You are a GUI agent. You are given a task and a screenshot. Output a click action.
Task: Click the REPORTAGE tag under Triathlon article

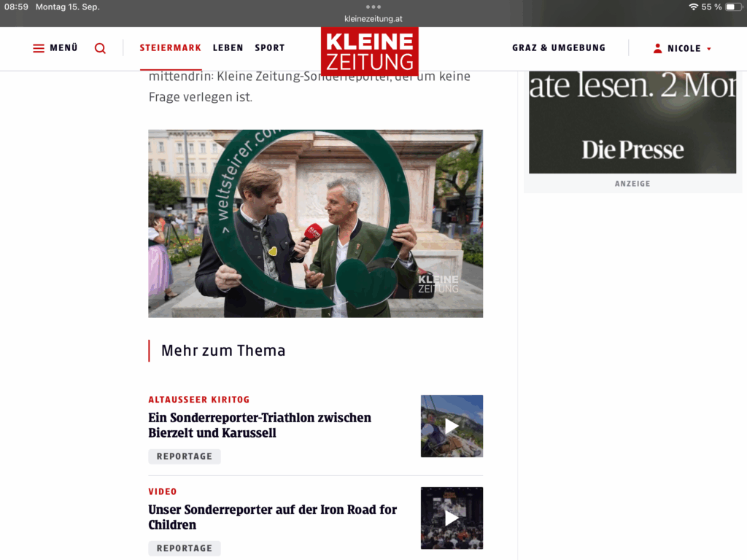(x=185, y=456)
